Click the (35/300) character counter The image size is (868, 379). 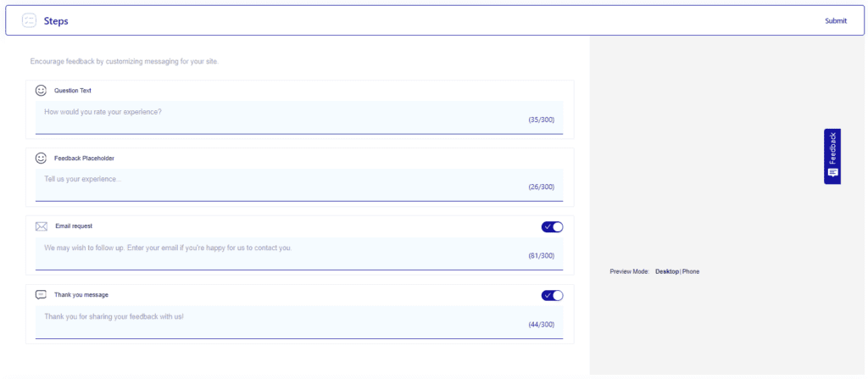[x=541, y=120]
